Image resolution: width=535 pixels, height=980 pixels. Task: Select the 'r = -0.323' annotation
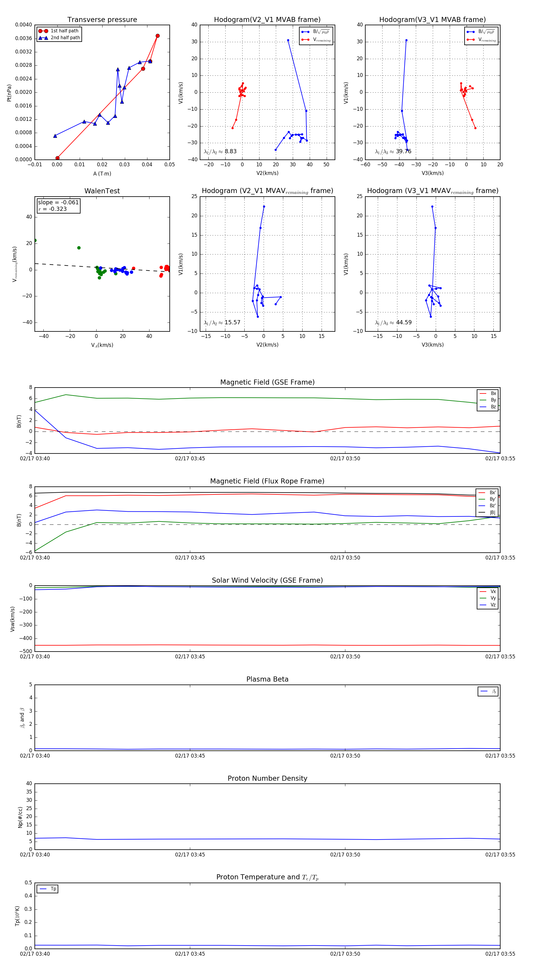click(x=53, y=209)
